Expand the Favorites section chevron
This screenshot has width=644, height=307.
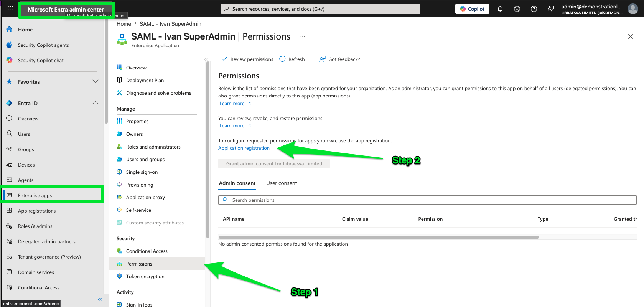[96, 81]
